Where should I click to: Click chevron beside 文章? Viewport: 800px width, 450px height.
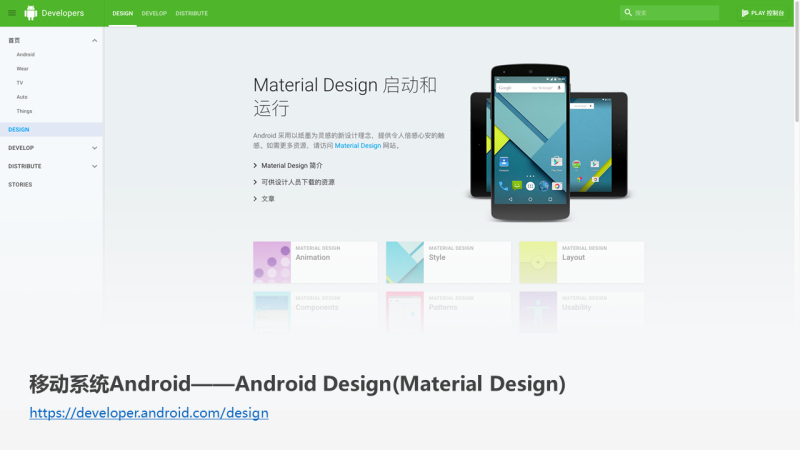coord(255,199)
